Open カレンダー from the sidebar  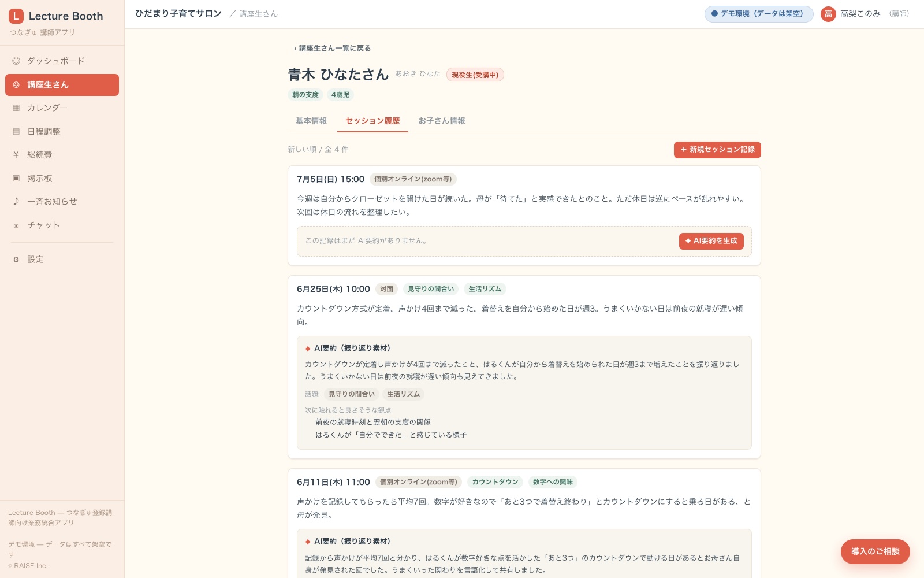pos(62,108)
